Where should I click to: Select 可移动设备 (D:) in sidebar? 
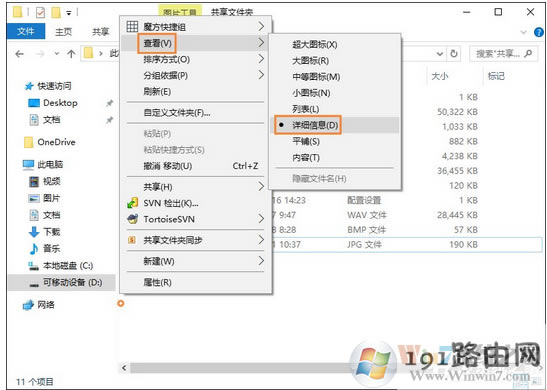61,282
